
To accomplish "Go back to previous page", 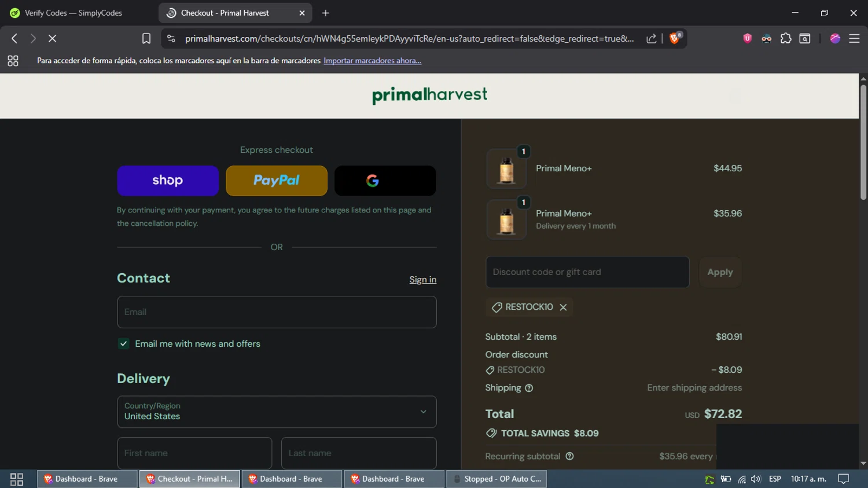I will [x=14, y=38].
